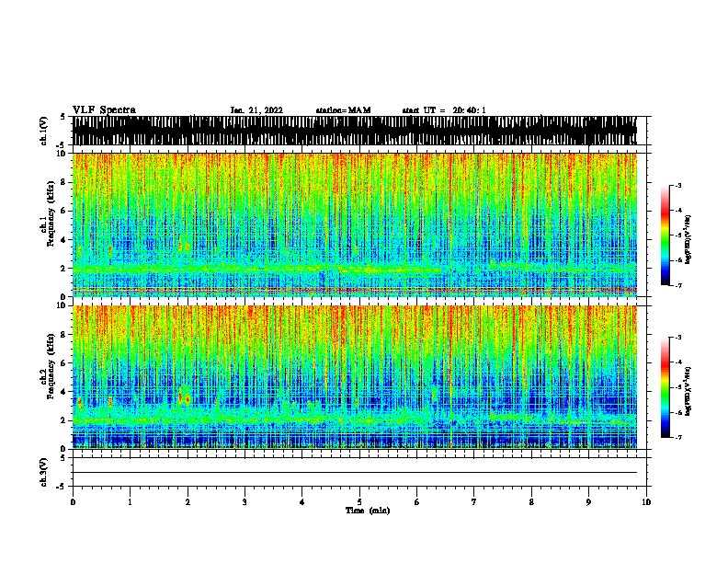The height and width of the screenshot is (563, 728).
Task: Click the log(PSD) units label on ch.1 colorbar
Action: coord(688,239)
